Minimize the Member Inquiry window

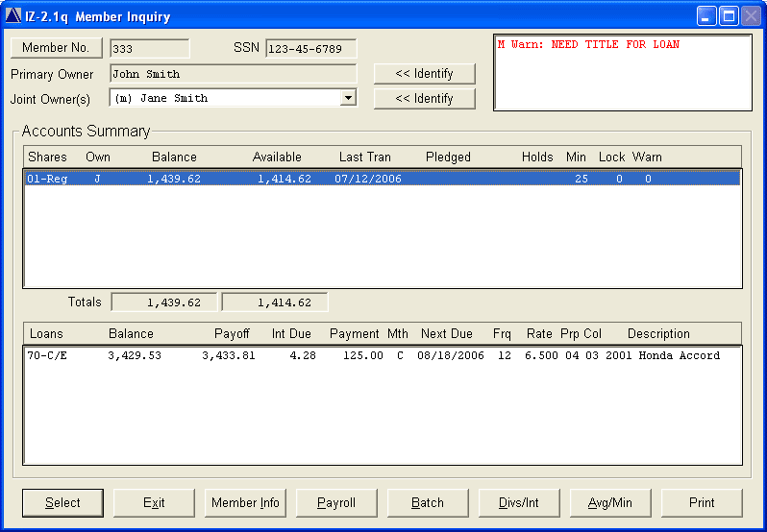click(706, 16)
